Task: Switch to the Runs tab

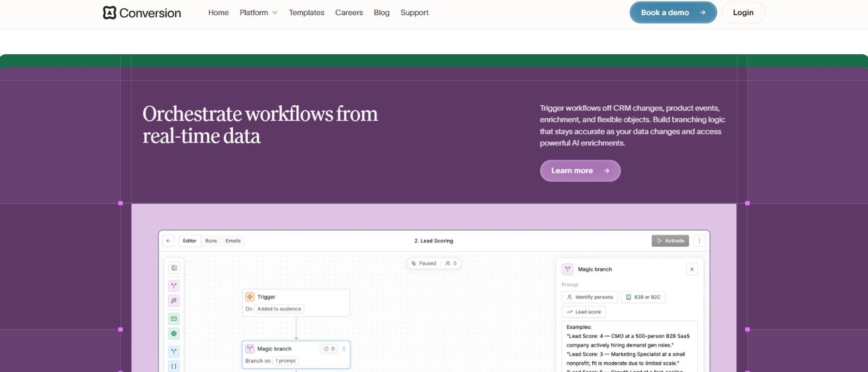Action: click(x=211, y=241)
